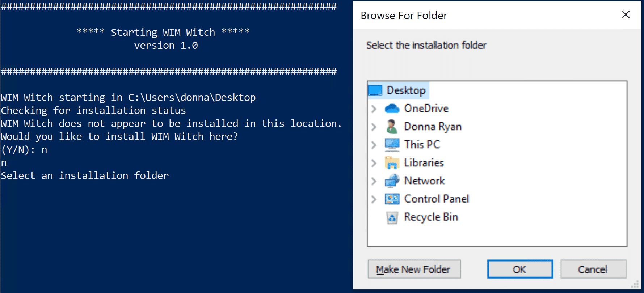Viewport: 644px width, 293px height.
Task: Expand the Control Panel tree node
Action: pyautogui.click(x=374, y=199)
